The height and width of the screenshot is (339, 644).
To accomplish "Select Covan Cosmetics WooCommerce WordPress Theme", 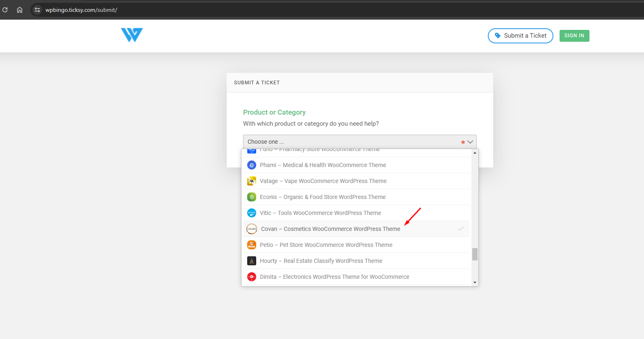I will tap(357, 229).
